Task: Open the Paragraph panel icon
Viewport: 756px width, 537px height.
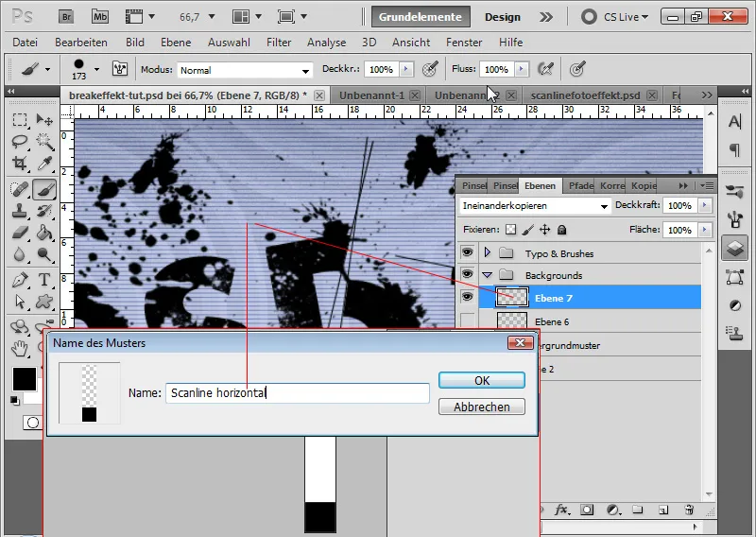Action: (735, 150)
